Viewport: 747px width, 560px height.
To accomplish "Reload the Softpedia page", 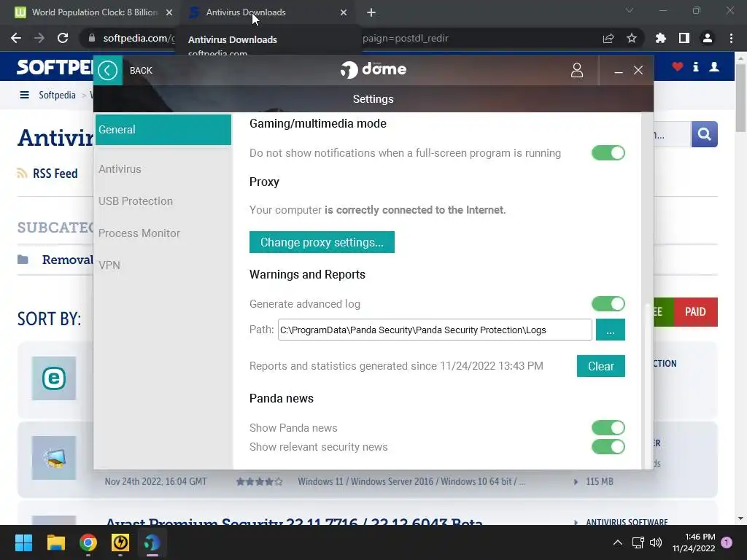I will [63, 38].
